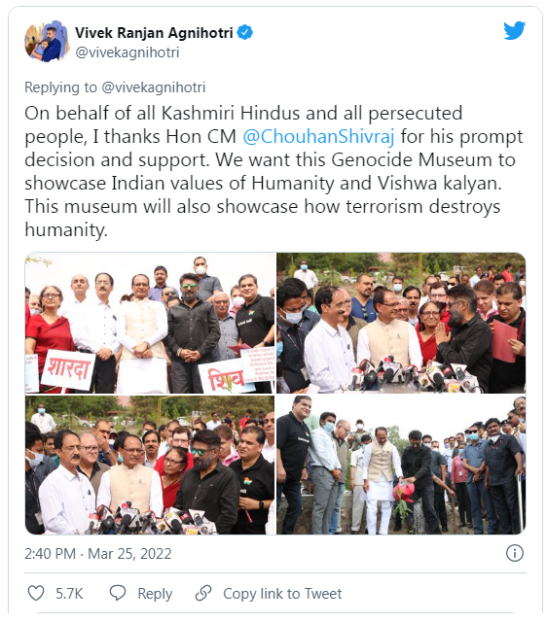The image size is (547, 622).
Task: Open bottom-left photo with press microphones
Action: pos(150,465)
